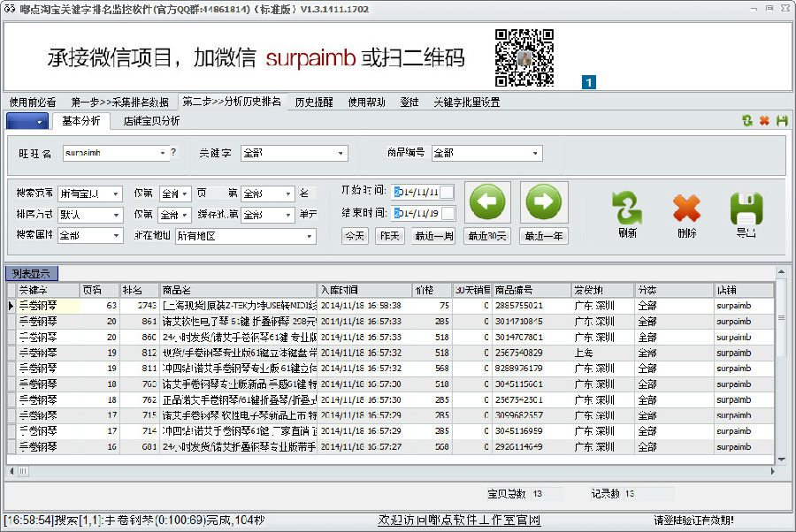Click the large red X delete icon

click(686, 209)
